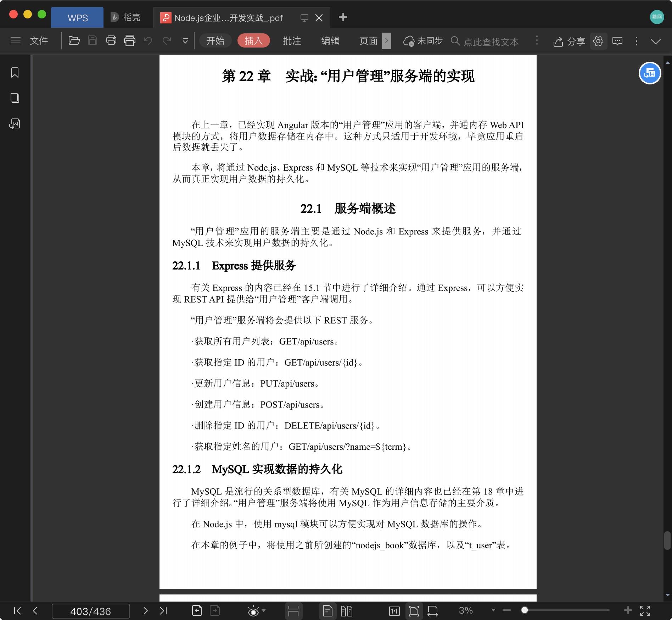Click the open file folder icon
Viewport: 672px width, 620px height.
[x=74, y=41]
